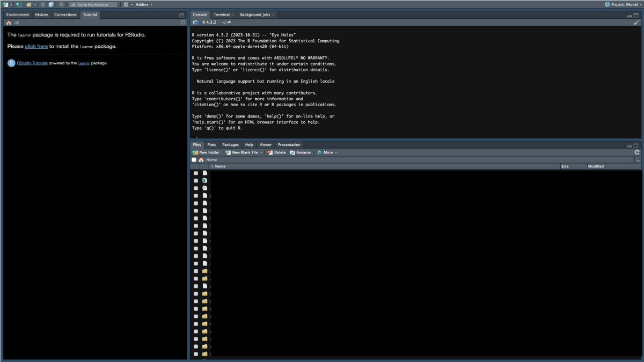The width and height of the screenshot is (644, 362).
Task: Switch to the Environment tab
Action: pos(18,14)
